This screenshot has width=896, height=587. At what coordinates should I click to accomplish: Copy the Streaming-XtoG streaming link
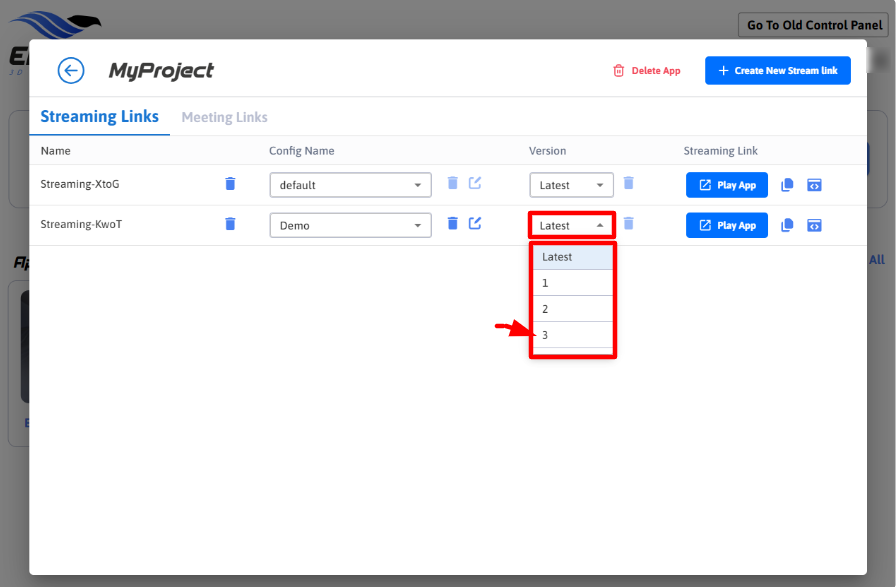787,185
